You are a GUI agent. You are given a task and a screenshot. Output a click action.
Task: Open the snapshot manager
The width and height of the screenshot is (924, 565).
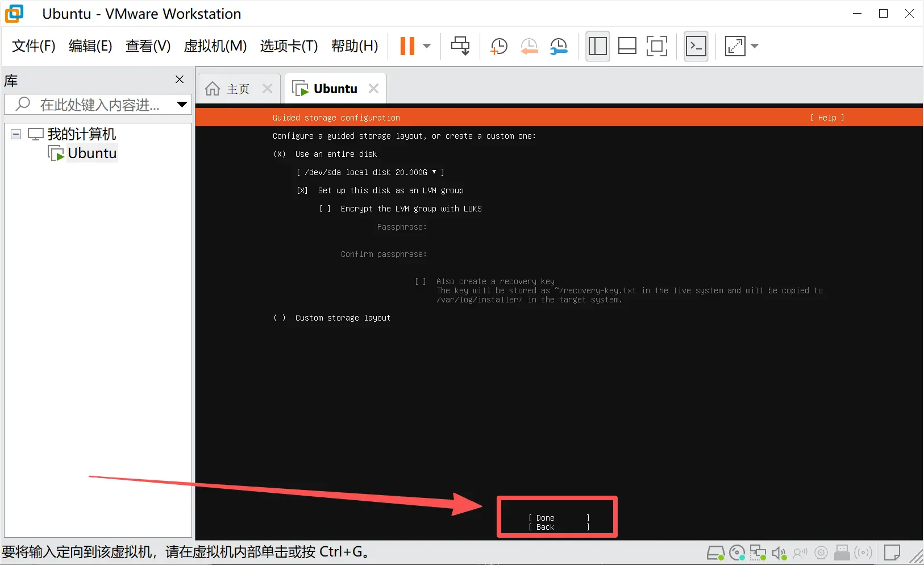(x=559, y=46)
